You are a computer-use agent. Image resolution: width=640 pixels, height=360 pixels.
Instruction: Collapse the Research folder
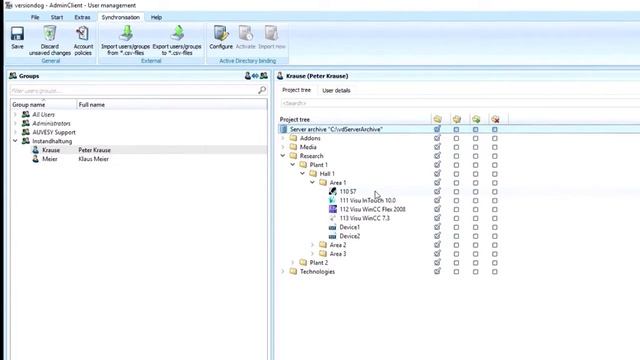pyautogui.click(x=283, y=156)
